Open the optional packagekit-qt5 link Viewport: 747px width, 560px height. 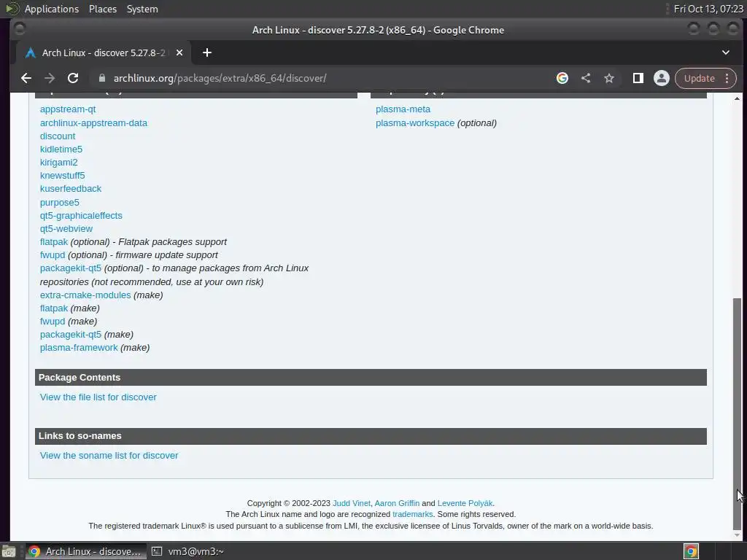(x=71, y=268)
